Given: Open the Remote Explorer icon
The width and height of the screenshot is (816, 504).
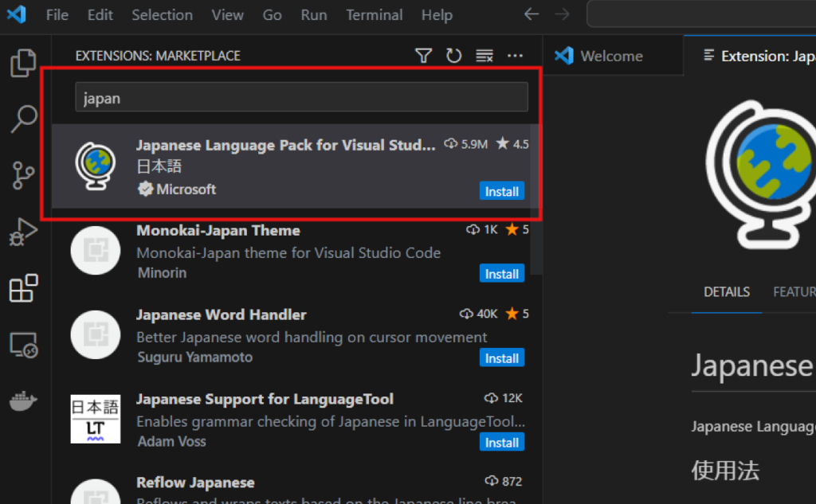Looking at the screenshot, I should coord(23,345).
